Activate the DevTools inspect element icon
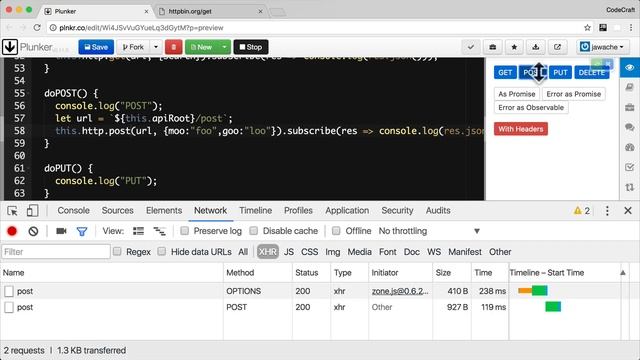 point(12,211)
